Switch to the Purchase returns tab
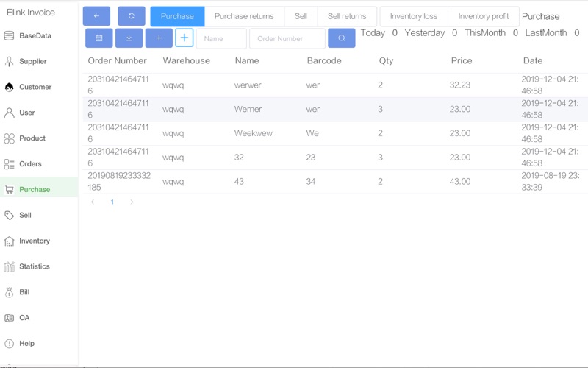This screenshot has height=368, width=588. (244, 16)
